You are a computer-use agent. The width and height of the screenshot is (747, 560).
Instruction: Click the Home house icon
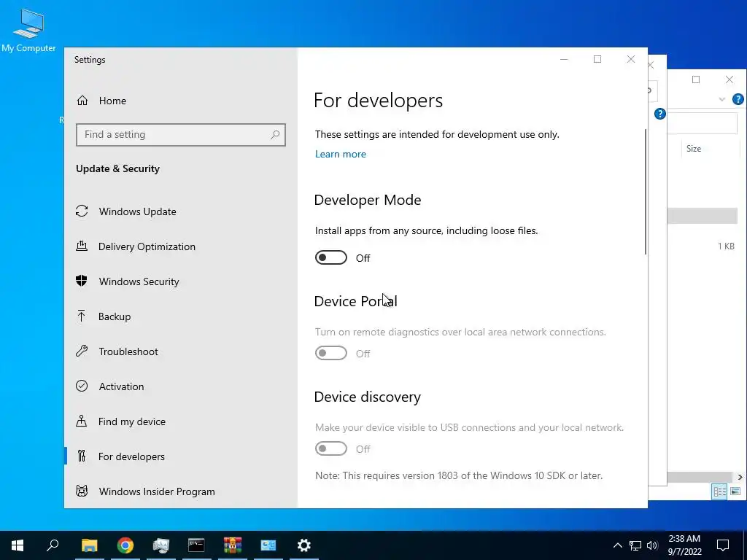[82, 101]
